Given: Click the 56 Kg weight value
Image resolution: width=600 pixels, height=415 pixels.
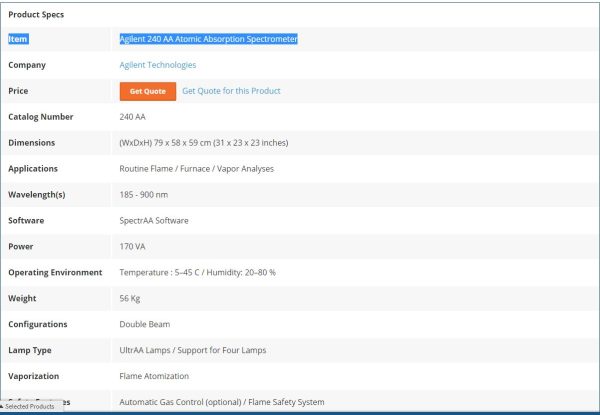Looking at the screenshot, I should click(x=131, y=298).
